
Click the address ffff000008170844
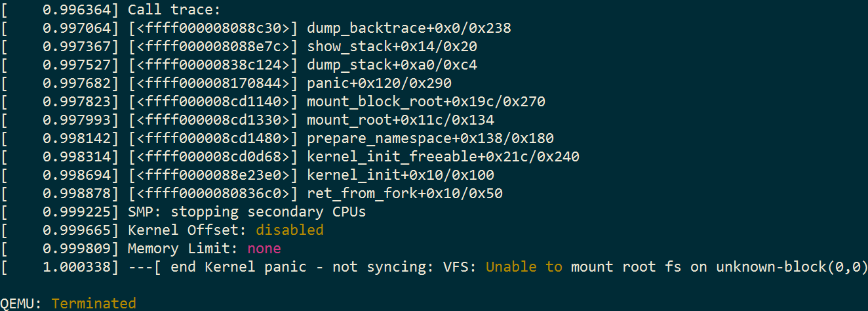[x=217, y=83]
